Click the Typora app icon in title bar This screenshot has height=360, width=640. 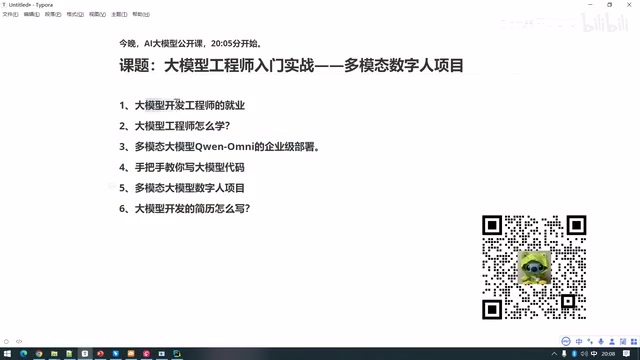pyautogui.click(x=4, y=5)
